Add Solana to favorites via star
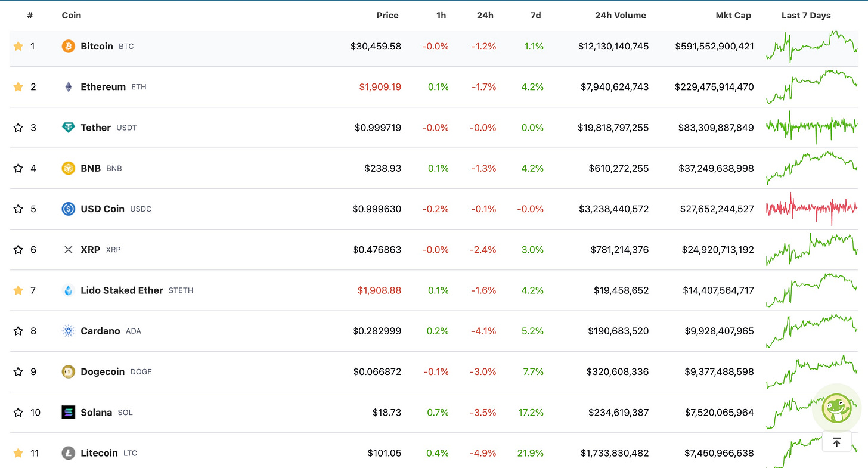Screen dimensions: 868x468 [18, 412]
